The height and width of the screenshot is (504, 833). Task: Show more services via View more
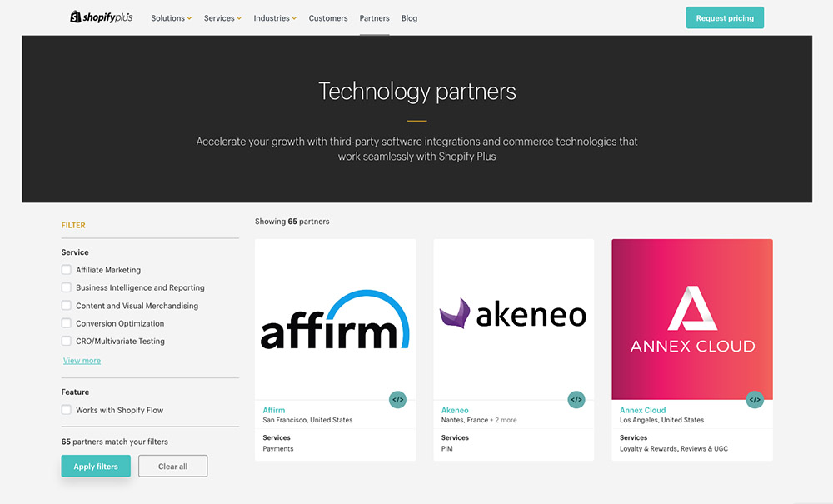[x=82, y=361]
